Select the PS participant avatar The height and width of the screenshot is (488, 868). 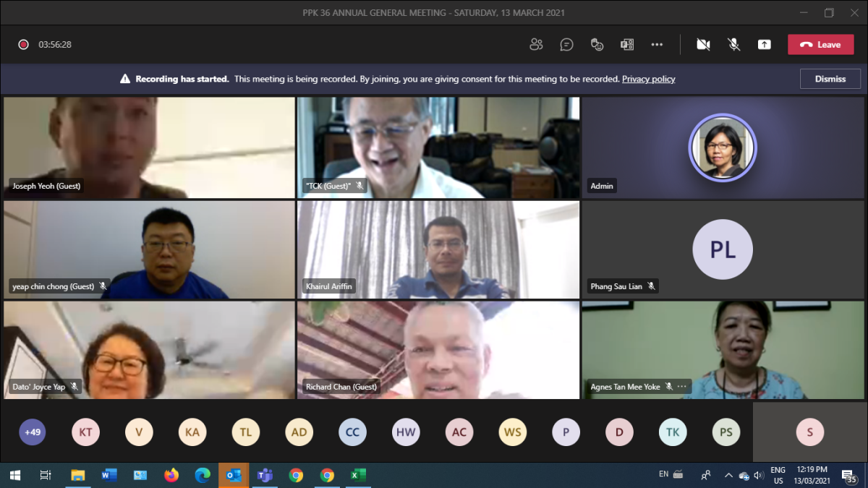(x=726, y=432)
